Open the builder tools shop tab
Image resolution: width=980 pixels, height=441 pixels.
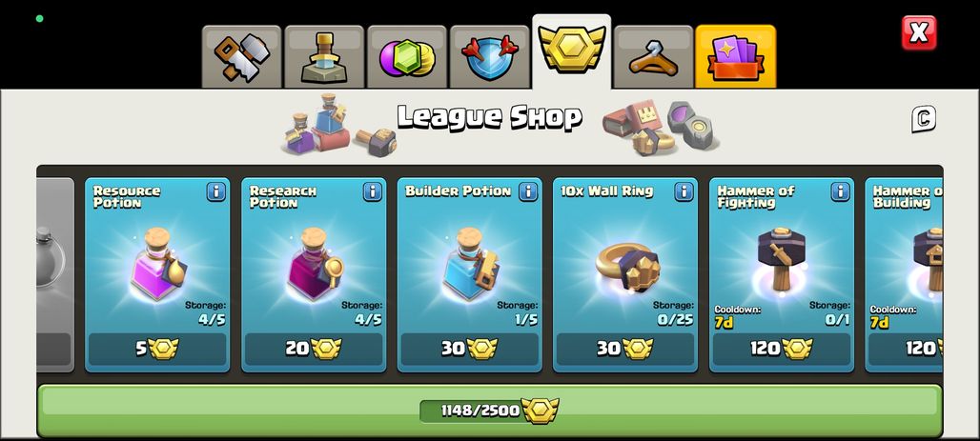[242, 57]
